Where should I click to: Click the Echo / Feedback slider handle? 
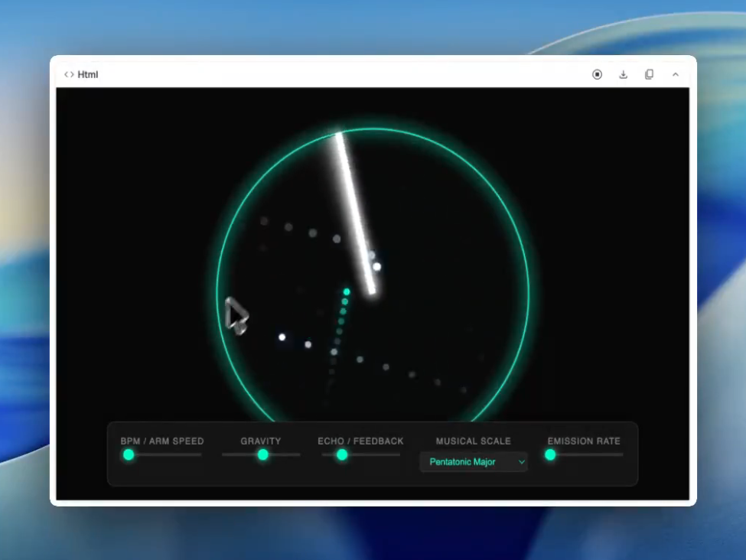(x=341, y=455)
